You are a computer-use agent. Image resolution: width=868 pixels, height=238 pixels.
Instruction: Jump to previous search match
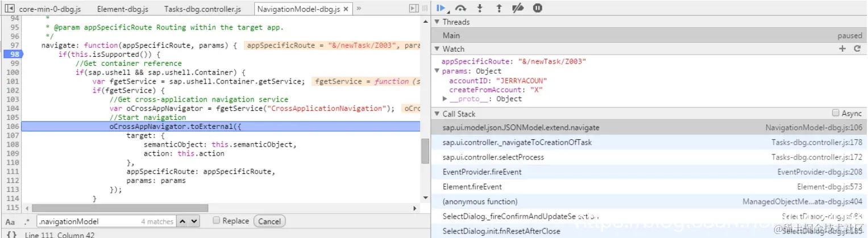182,222
